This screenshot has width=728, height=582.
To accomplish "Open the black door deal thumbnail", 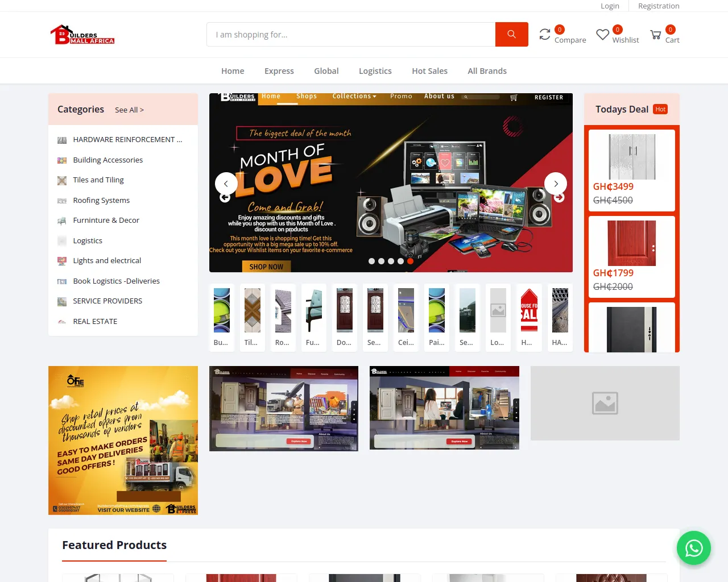I will tap(632, 329).
